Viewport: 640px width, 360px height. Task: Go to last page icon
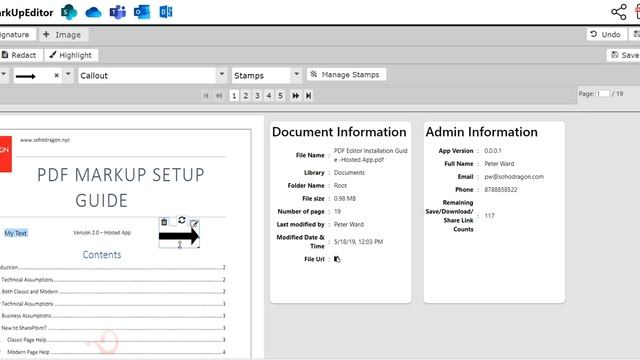(309, 96)
